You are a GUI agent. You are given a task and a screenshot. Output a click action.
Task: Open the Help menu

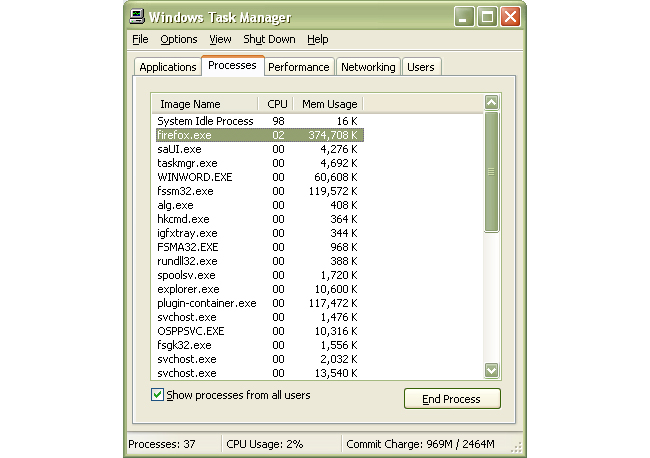pos(317,39)
